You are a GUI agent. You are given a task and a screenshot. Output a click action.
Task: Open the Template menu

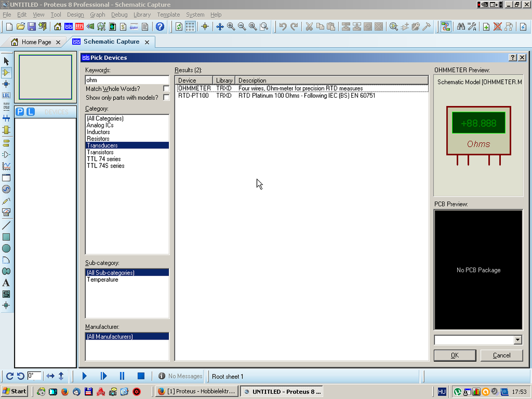click(x=168, y=15)
